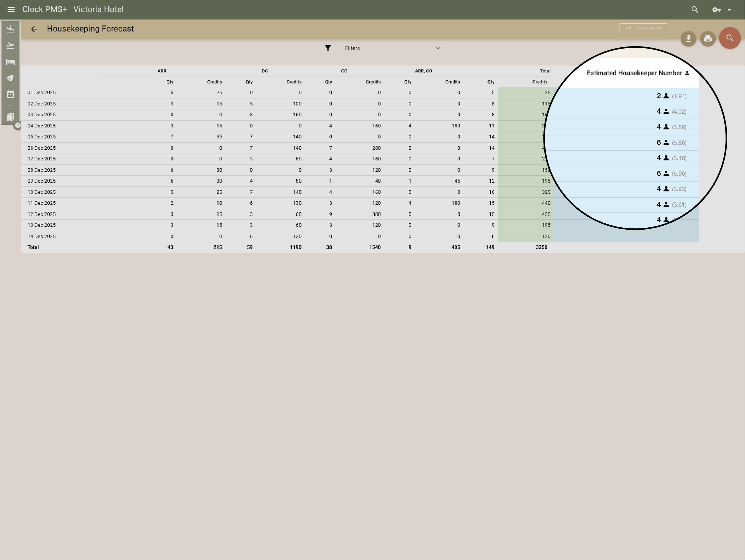Image resolution: width=745 pixels, height=560 pixels.
Task: Open the in-house guests bed icon
Action: 10,62
